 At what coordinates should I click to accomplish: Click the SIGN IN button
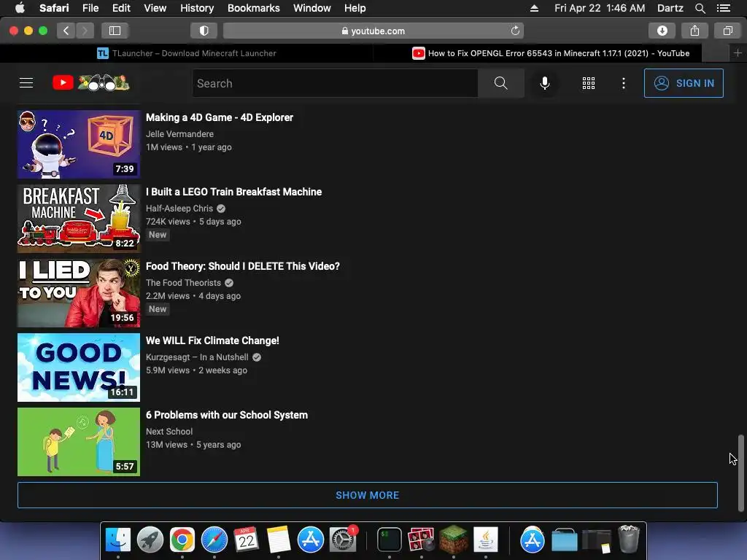point(683,83)
